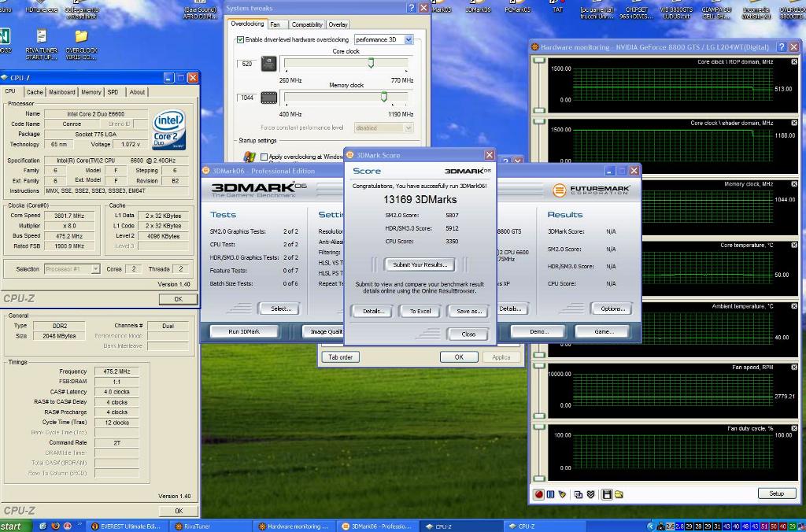Click the Game button in 3DMark06

[604, 331]
